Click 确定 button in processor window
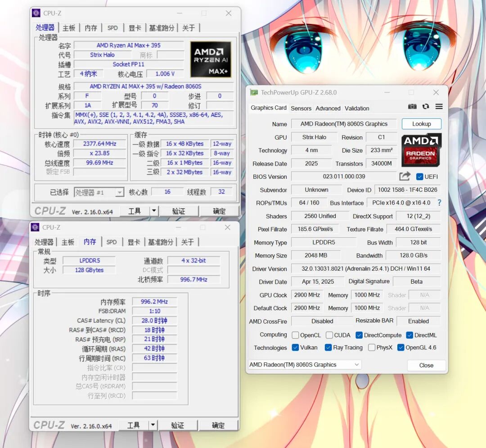486x448 pixels. (x=219, y=211)
